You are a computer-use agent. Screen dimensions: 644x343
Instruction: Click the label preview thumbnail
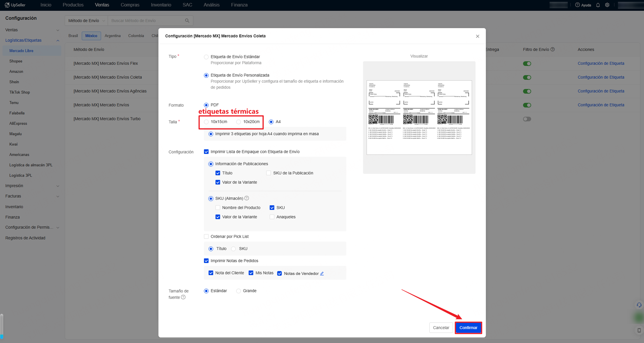[419, 117]
